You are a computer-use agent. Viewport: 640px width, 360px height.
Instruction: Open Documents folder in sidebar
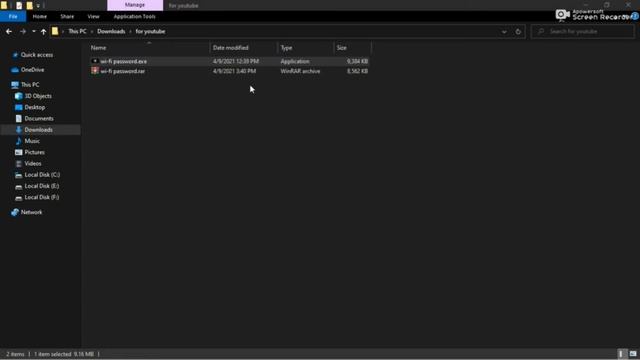click(39, 118)
